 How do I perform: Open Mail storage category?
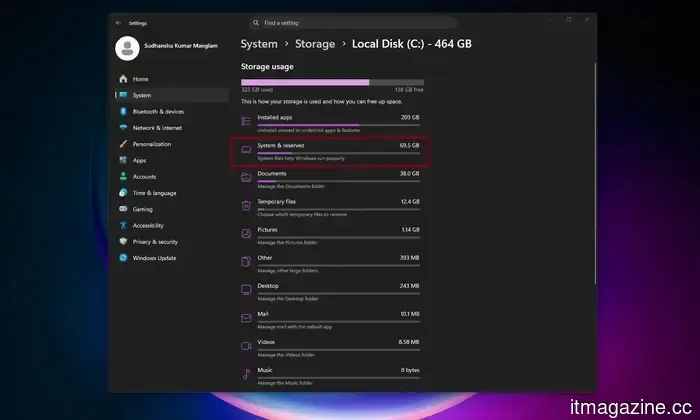330,320
